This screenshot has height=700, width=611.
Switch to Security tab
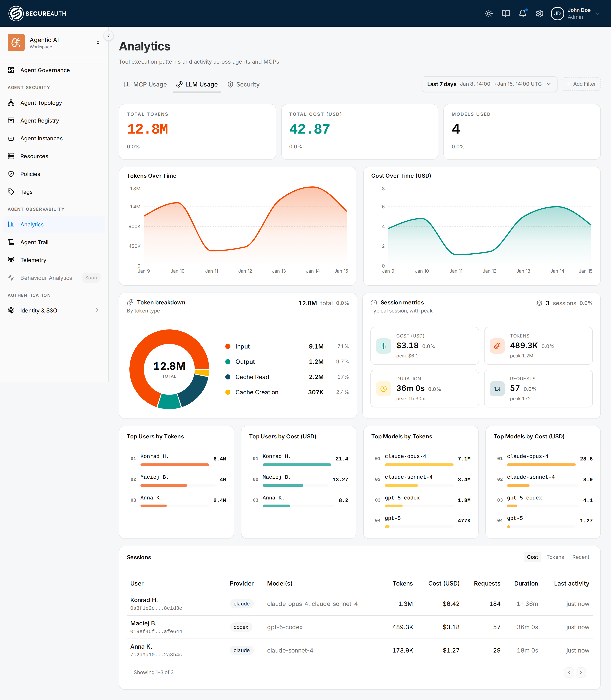244,84
